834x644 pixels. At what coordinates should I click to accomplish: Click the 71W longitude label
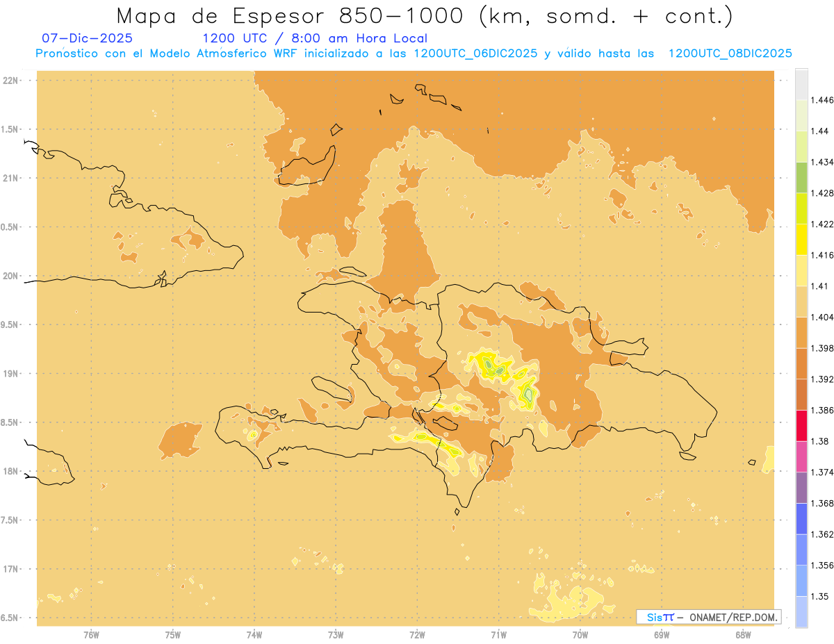tap(498, 634)
